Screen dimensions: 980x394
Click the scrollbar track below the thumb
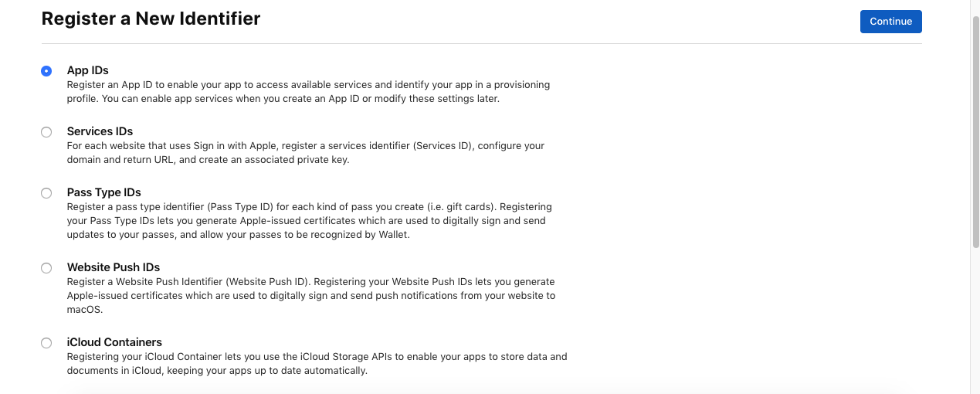click(x=975, y=321)
